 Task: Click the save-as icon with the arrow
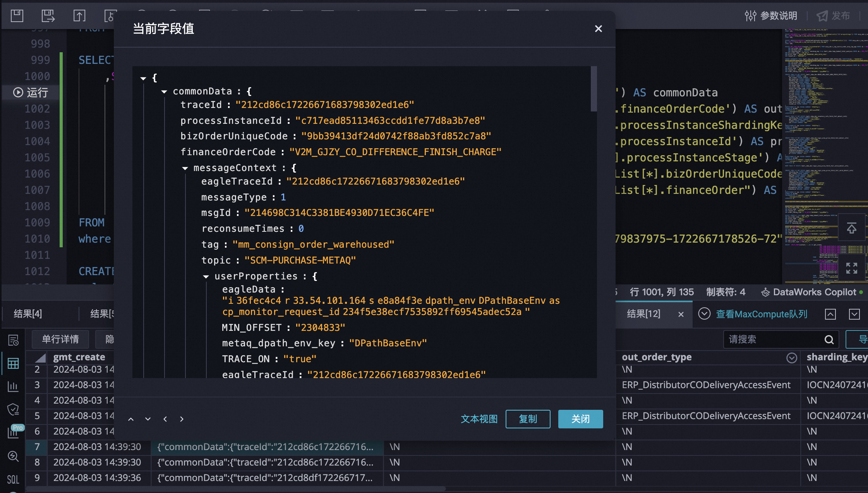pyautogui.click(x=48, y=16)
